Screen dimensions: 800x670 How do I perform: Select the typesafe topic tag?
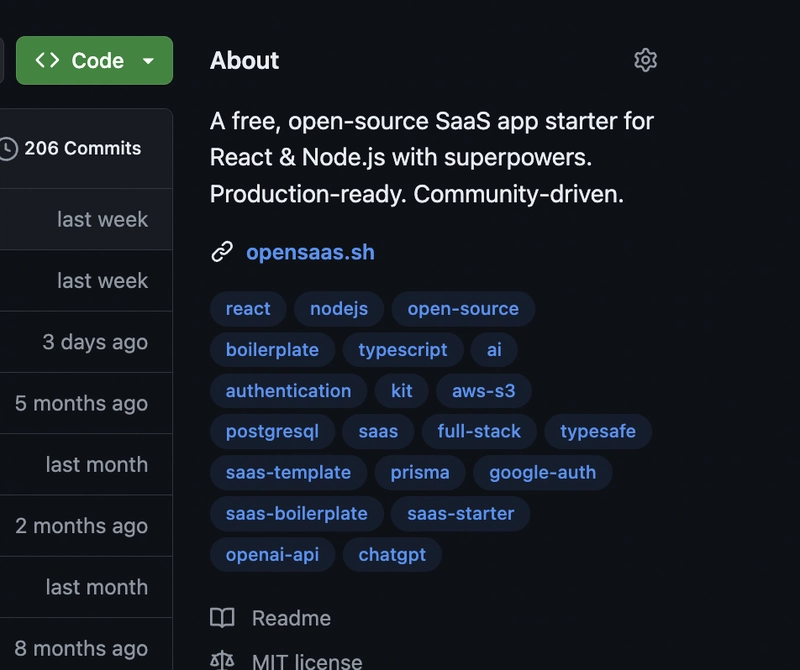point(598,431)
